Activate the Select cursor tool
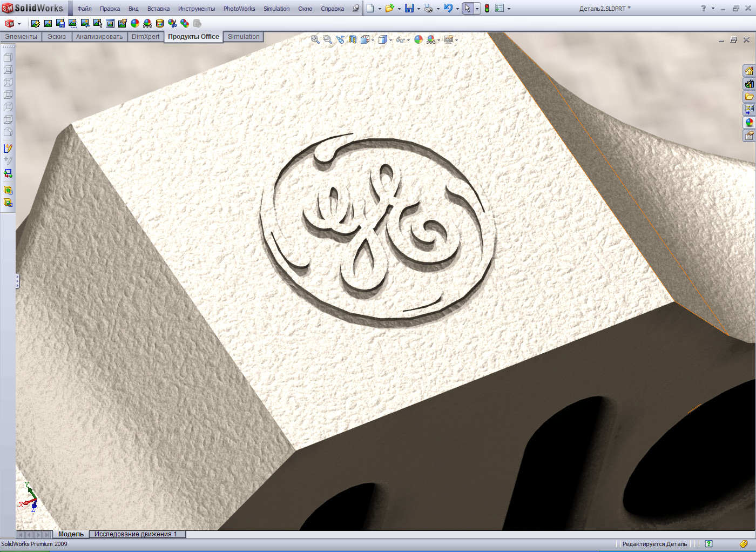The height and width of the screenshot is (552, 756). [x=468, y=8]
